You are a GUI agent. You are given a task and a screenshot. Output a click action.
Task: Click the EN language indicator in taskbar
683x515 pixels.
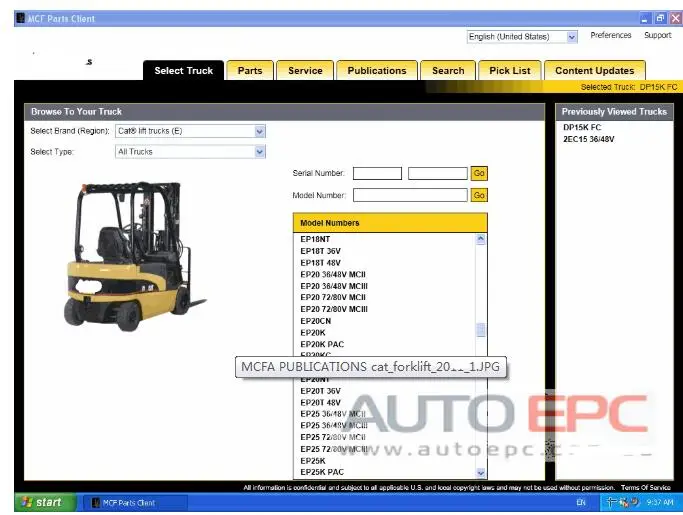tap(581, 503)
